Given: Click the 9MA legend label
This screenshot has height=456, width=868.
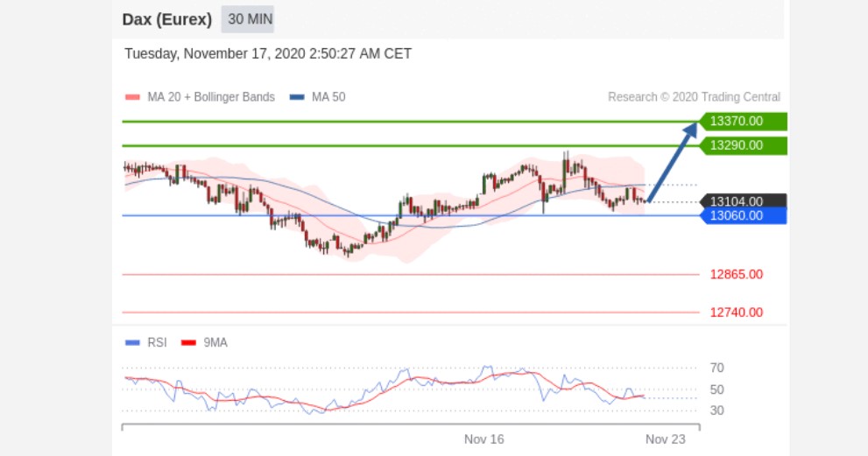Looking at the screenshot, I should coord(215,342).
